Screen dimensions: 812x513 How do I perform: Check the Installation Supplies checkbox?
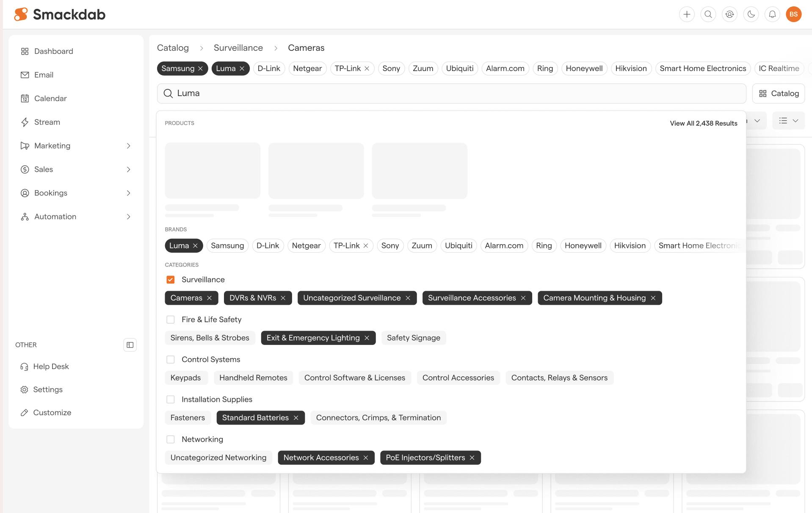tap(171, 400)
